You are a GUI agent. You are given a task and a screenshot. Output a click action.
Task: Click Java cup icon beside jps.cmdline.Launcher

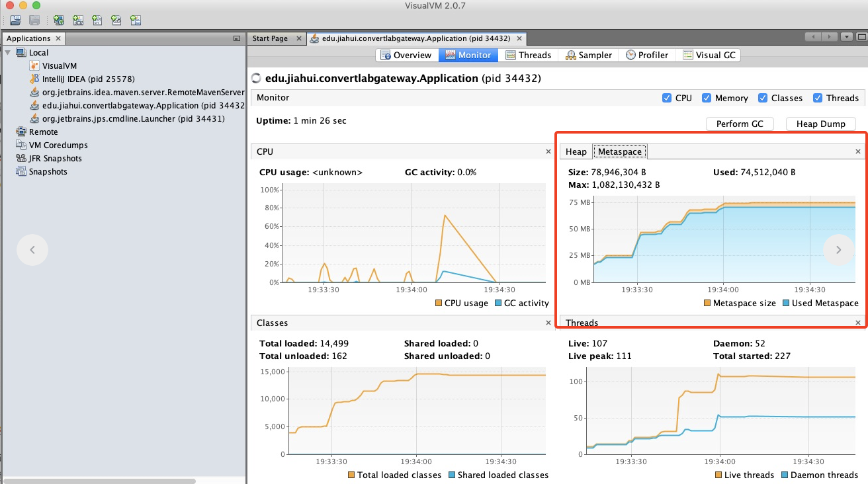pos(34,118)
